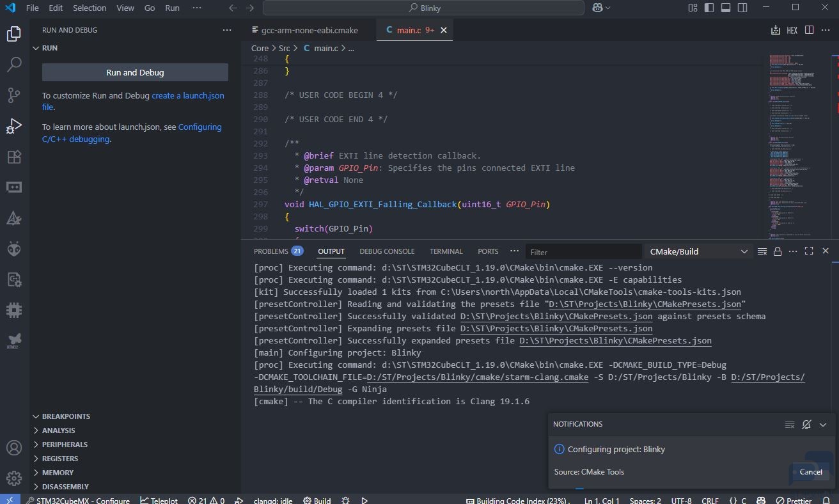This screenshot has height=504, width=839.
Task: Toggle the Secondary Side Bar
Action: [x=742, y=8]
